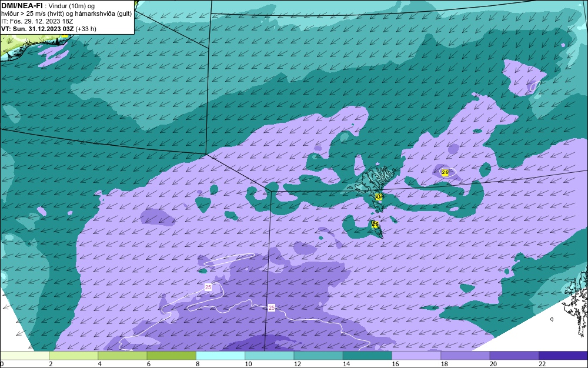Click the yellow 26 label inside the white oval
This screenshot has height=368, width=588.
click(x=445, y=172)
